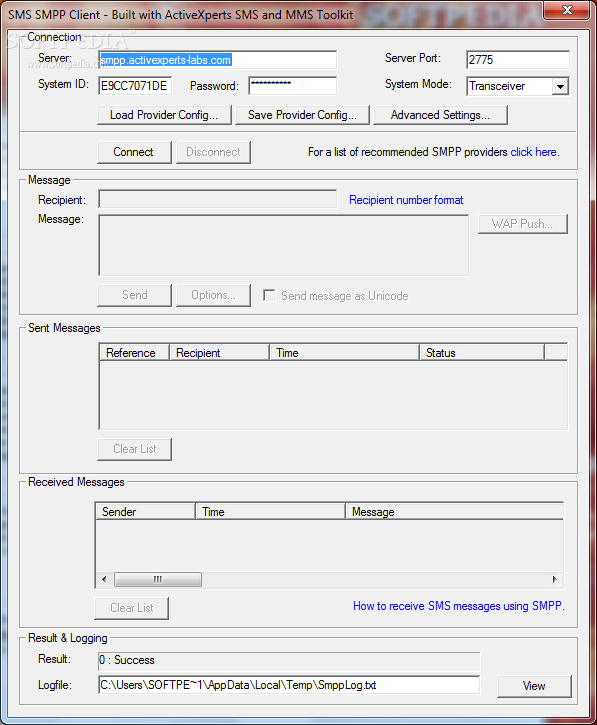The image size is (597, 725).
Task: Click Load Provider Config button
Action: point(164,115)
